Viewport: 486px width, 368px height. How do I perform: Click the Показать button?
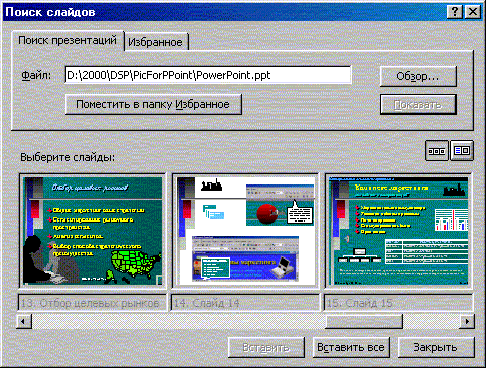pyautogui.click(x=418, y=105)
